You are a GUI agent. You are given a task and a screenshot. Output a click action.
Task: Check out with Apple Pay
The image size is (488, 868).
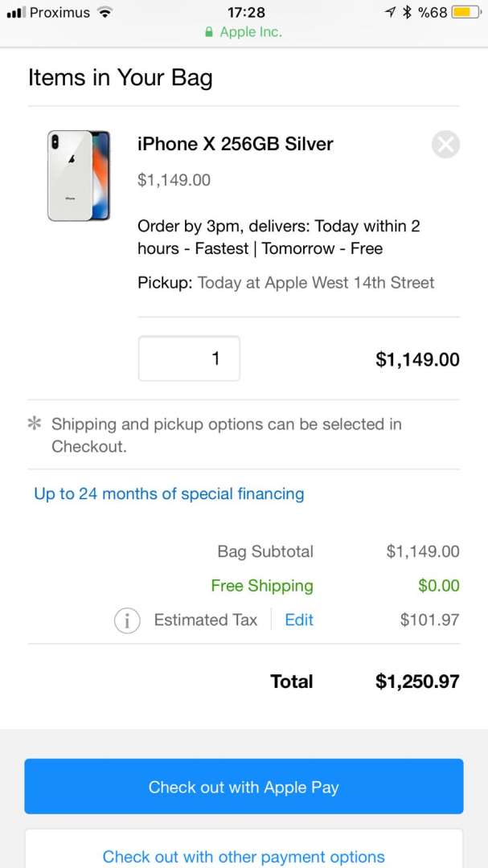click(x=244, y=787)
